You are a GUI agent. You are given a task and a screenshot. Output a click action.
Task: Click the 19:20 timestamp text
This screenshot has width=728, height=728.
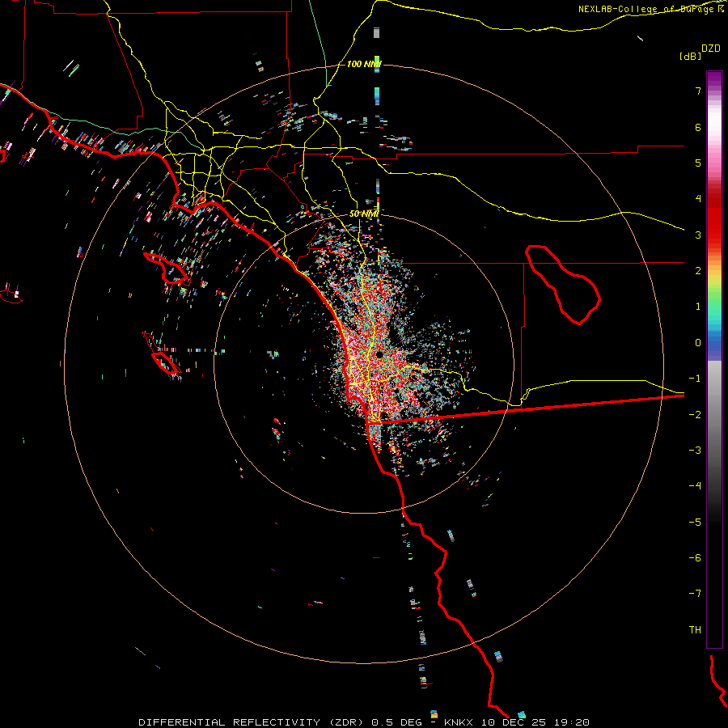click(572, 722)
